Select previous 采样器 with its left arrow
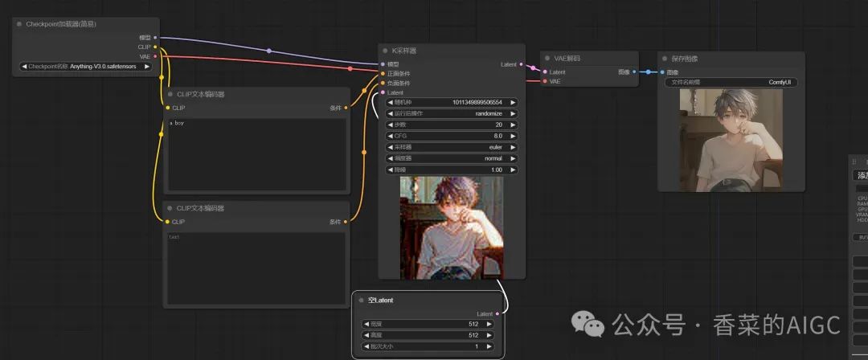This screenshot has height=360, width=868. (x=390, y=147)
